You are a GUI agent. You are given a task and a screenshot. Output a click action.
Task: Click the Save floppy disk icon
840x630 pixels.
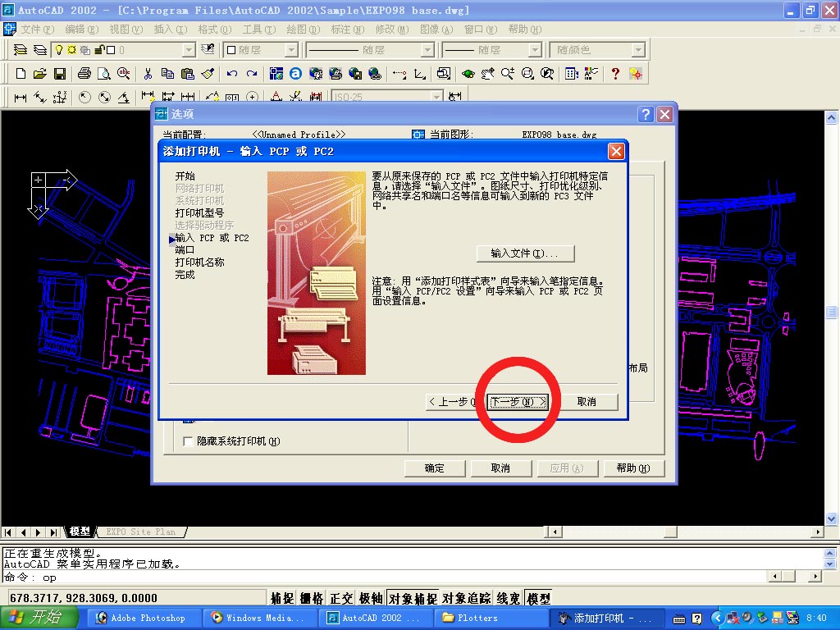pyautogui.click(x=59, y=74)
